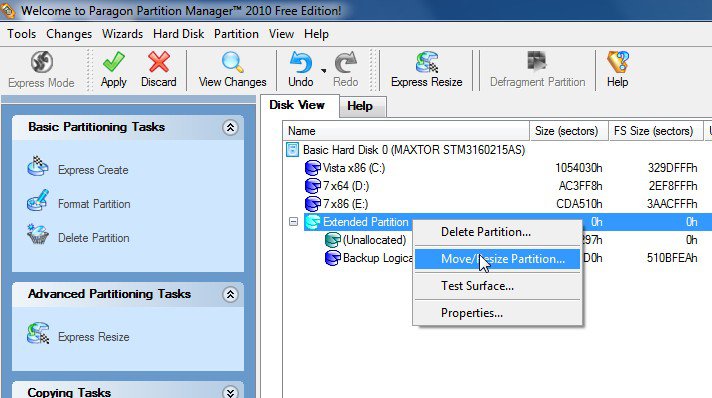Viewport: 712px width, 398px height.
Task: Launch Express Resize from the toolbar
Action: (427, 62)
